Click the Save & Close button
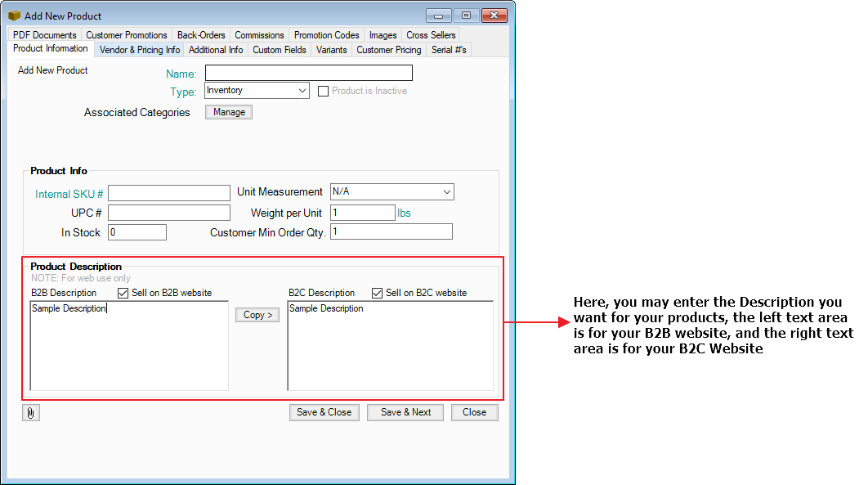868x485 pixels. pyautogui.click(x=324, y=412)
